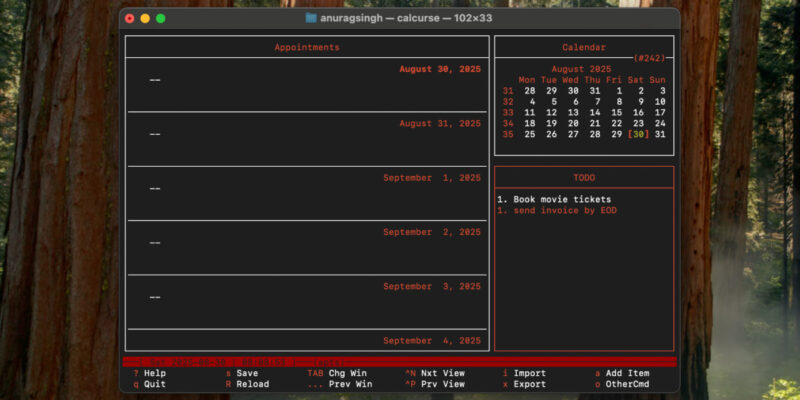
Task: Click the Mon weekday column header
Action: [x=527, y=80]
